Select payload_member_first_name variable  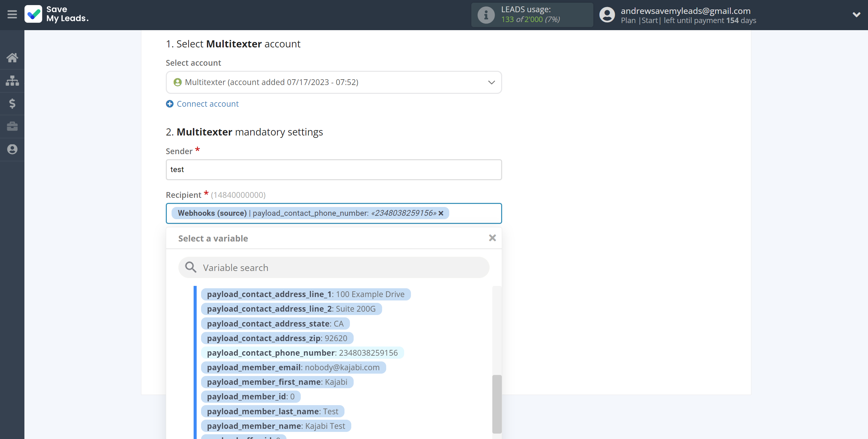[x=277, y=382]
